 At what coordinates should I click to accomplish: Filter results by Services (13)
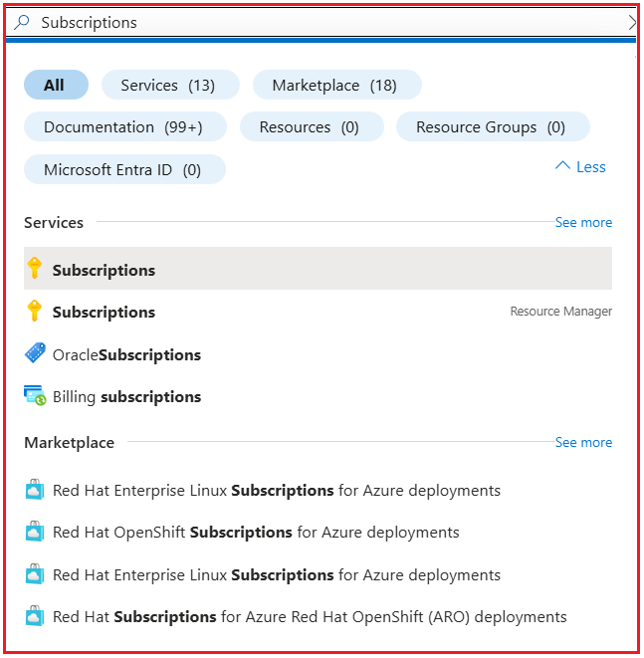click(x=170, y=85)
